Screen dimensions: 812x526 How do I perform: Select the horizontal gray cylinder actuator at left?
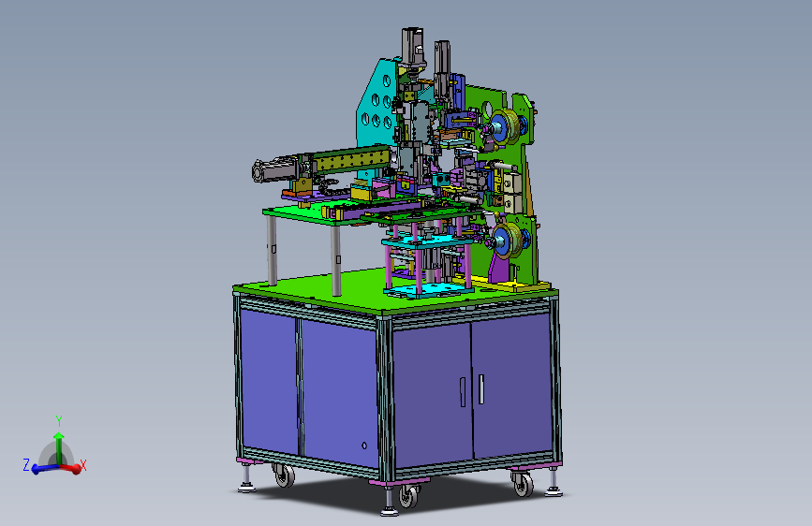click(275, 168)
